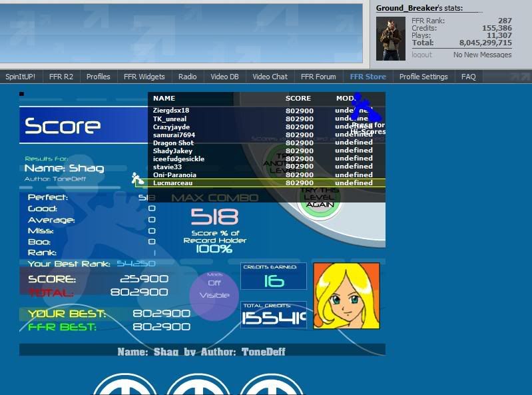Click the Ziergdsx18 entry in high scores
Screen dimensions: 532x395
pyautogui.click(x=171, y=111)
